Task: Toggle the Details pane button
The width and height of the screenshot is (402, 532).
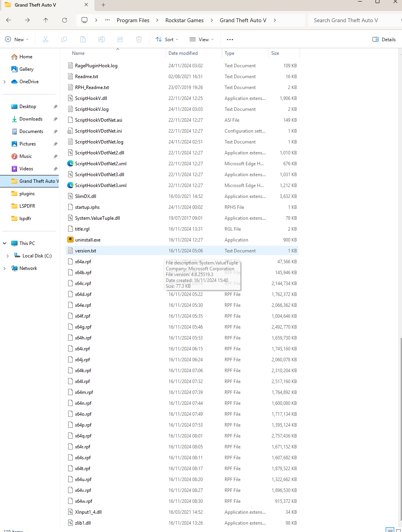Action: 384,39
